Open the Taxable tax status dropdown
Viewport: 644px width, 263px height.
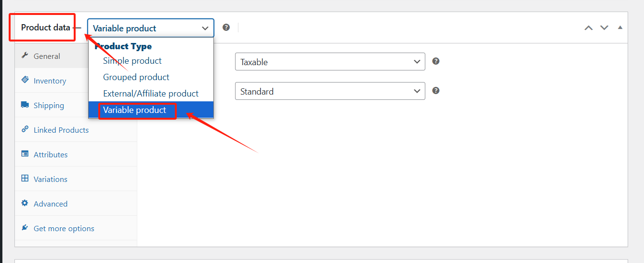(x=330, y=62)
